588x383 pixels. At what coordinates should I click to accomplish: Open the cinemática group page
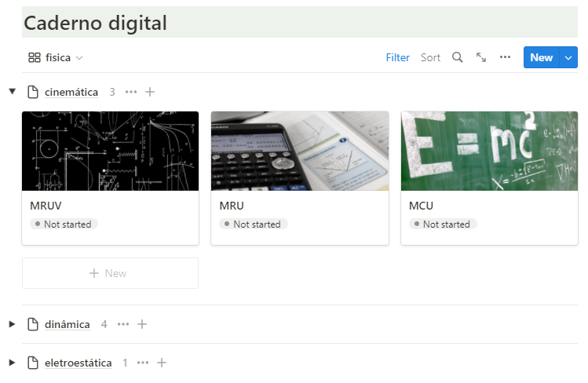tap(71, 92)
